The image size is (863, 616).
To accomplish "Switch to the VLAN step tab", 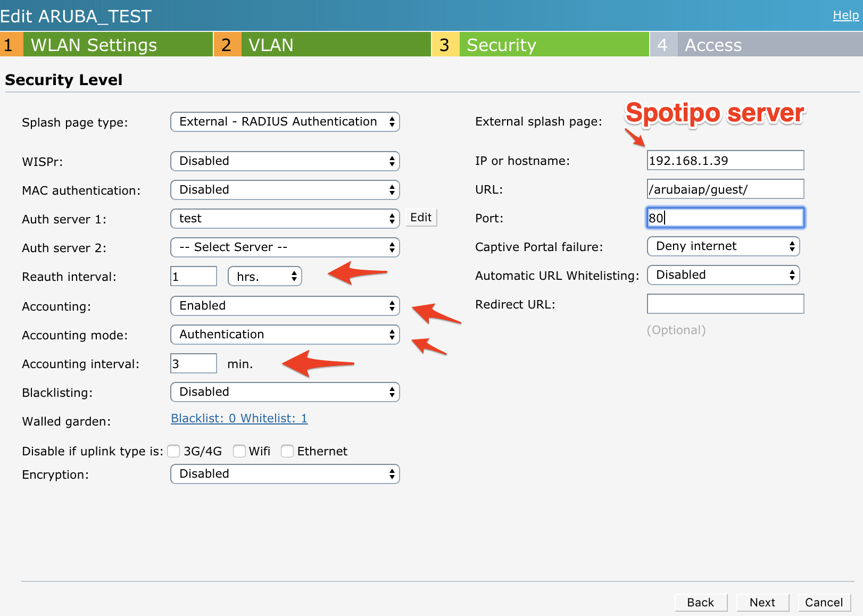I will [322, 45].
